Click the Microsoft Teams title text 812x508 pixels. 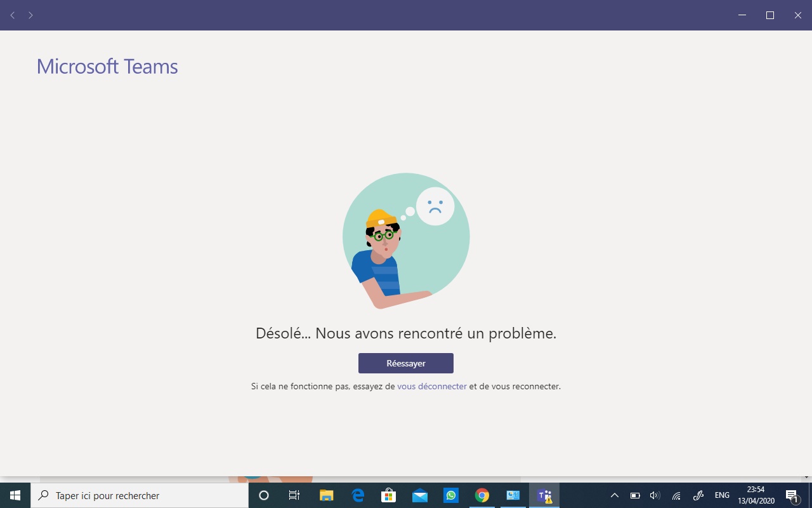[107, 66]
